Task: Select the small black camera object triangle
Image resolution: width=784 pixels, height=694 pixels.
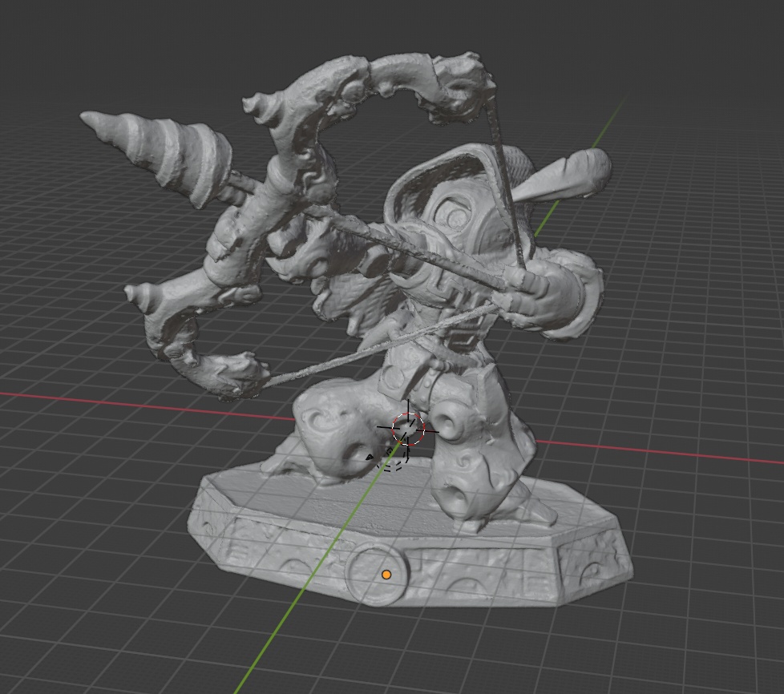Action: 370,457
